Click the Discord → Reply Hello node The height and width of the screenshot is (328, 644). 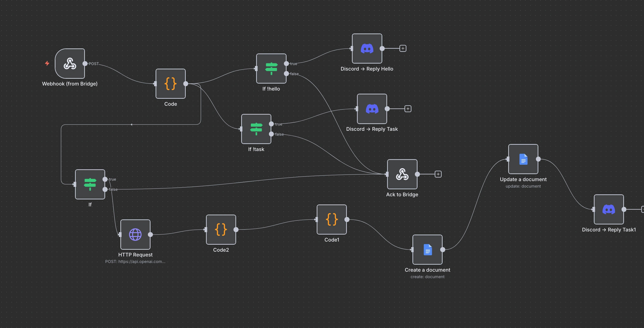tap(367, 48)
